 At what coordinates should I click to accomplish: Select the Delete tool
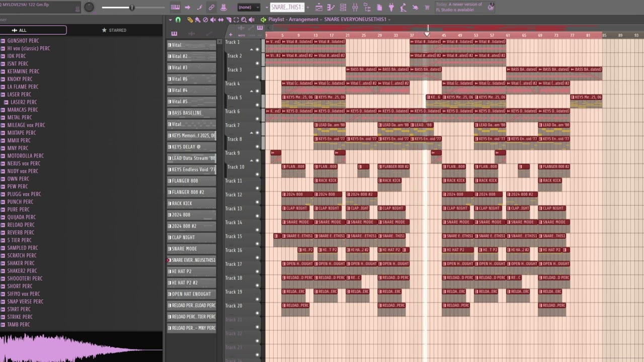click(205, 20)
